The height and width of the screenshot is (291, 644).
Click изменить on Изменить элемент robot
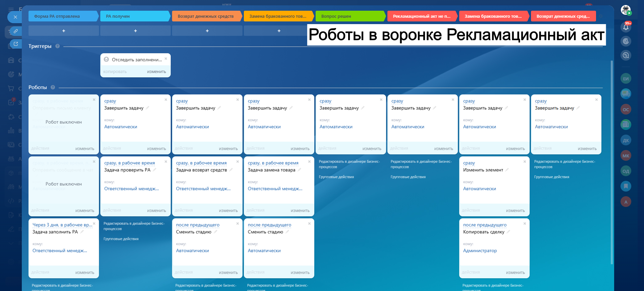(x=515, y=211)
